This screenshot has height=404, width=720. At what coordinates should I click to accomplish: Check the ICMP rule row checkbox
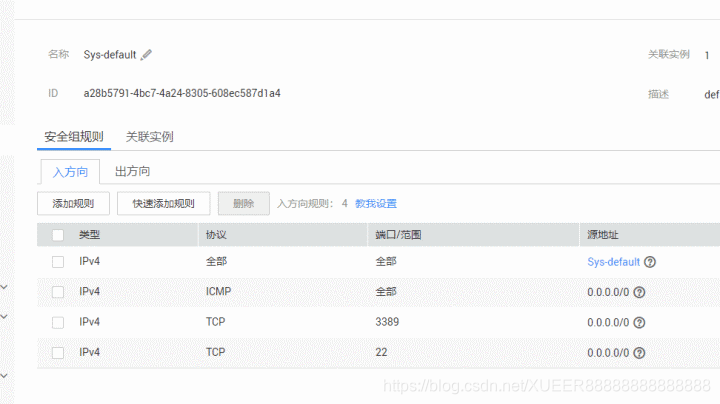[58, 292]
